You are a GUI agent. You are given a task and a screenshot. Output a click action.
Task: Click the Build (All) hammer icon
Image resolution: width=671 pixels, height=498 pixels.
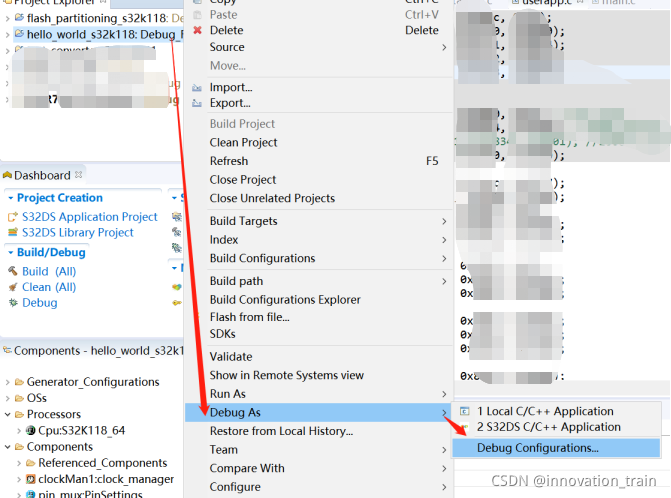coord(13,271)
